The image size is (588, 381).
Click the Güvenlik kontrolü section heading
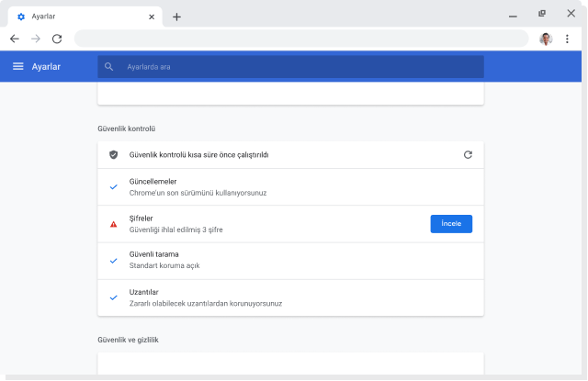(127, 129)
